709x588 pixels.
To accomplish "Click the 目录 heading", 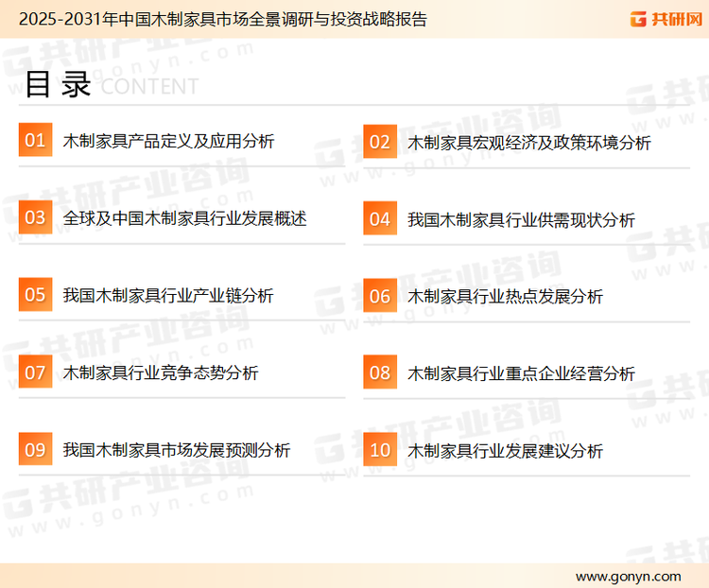I will point(58,84).
